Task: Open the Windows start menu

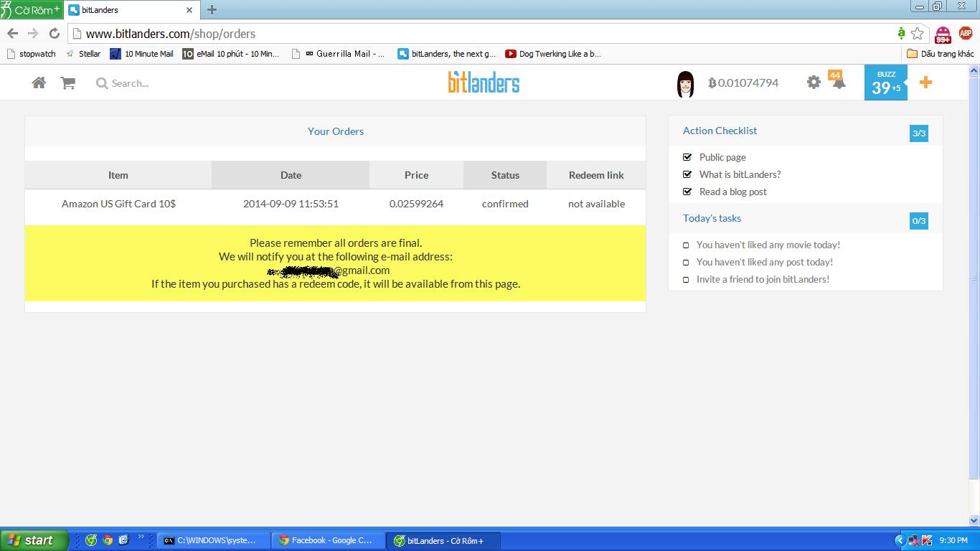Action: click(34, 540)
